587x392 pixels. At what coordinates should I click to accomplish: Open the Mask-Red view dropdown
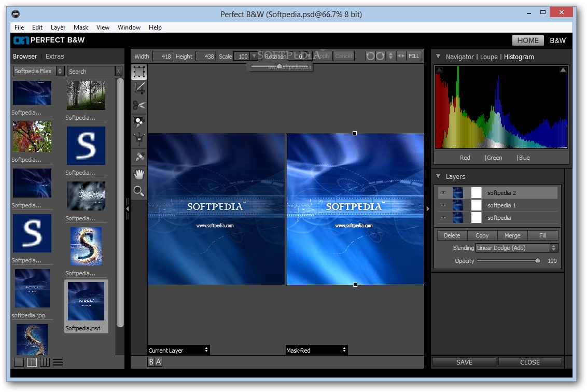coord(317,350)
